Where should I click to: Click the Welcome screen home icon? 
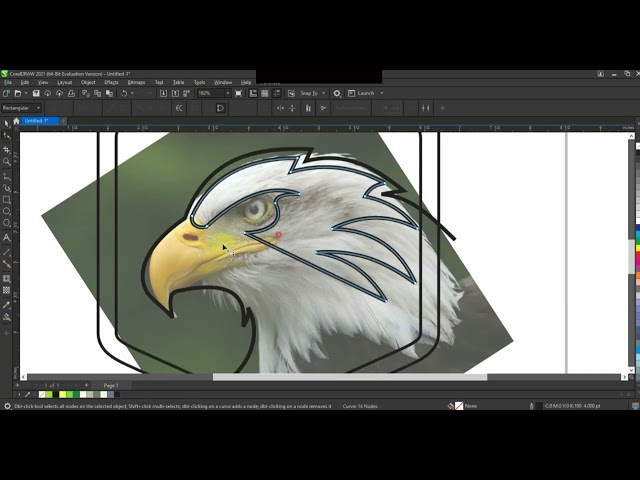[x=16, y=121]
